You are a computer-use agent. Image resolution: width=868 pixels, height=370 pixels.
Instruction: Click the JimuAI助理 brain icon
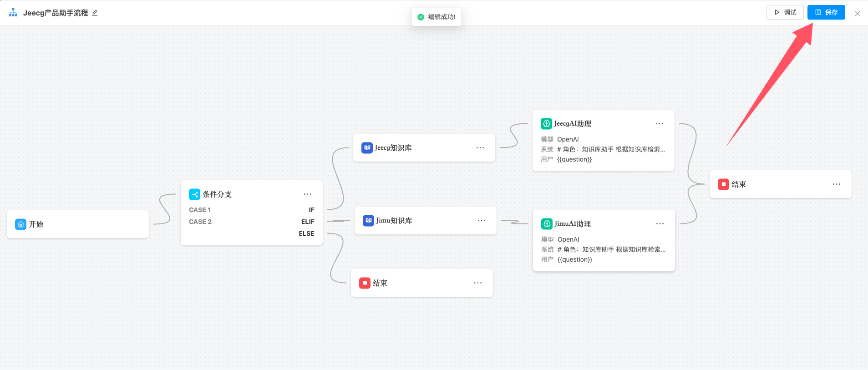click(547, 224)
